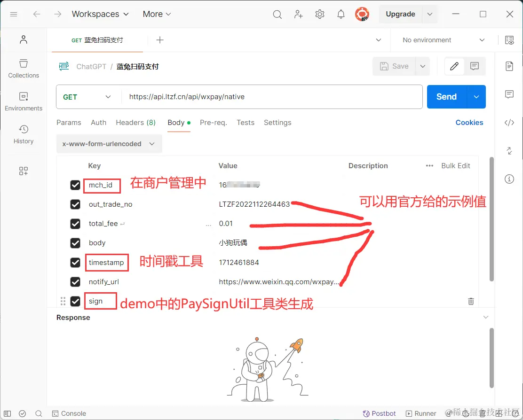Switch to the Settings tab
523x420 pixels.
pos(277,123)
